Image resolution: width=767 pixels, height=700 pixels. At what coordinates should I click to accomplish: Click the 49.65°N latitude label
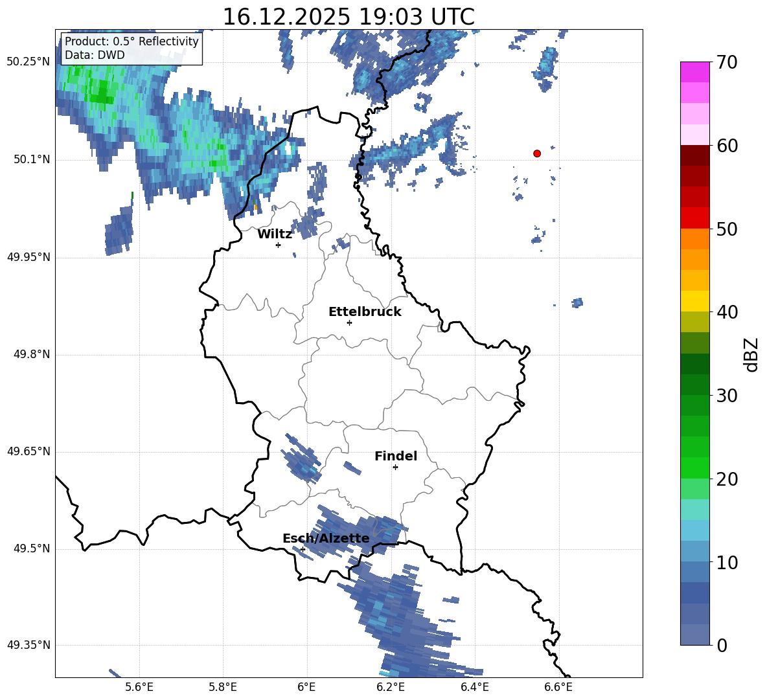pos(29,451)
